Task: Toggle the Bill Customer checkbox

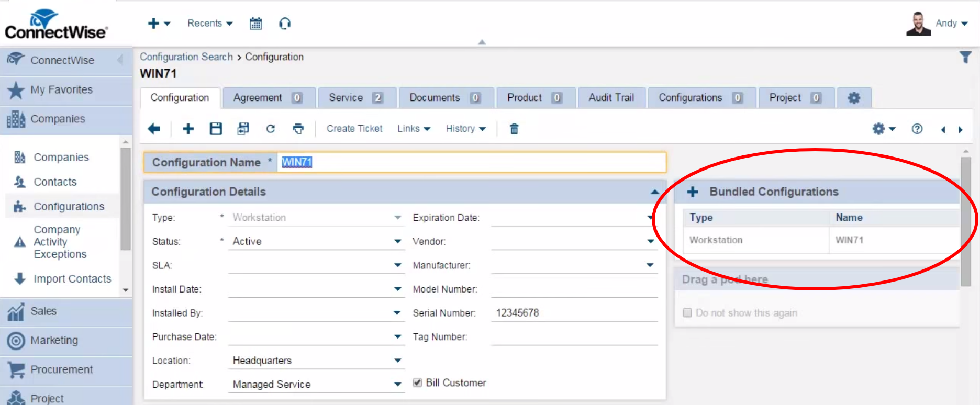Action: coord(417,383)
